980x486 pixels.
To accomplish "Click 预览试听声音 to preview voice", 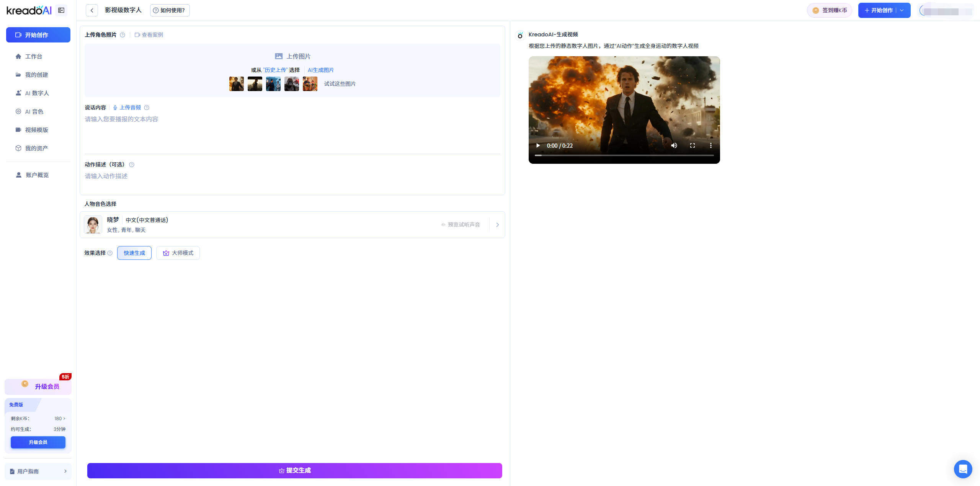I will click(x=461, y=225).
